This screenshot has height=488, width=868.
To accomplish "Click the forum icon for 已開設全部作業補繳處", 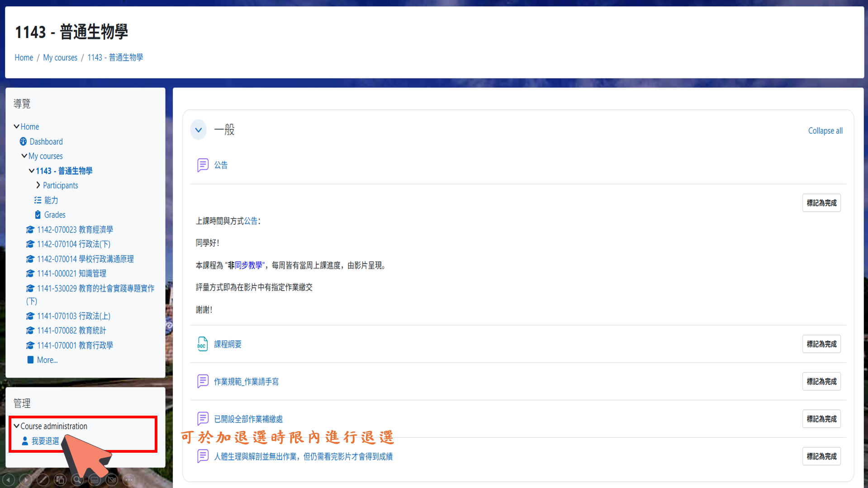I will pos(203,419).
